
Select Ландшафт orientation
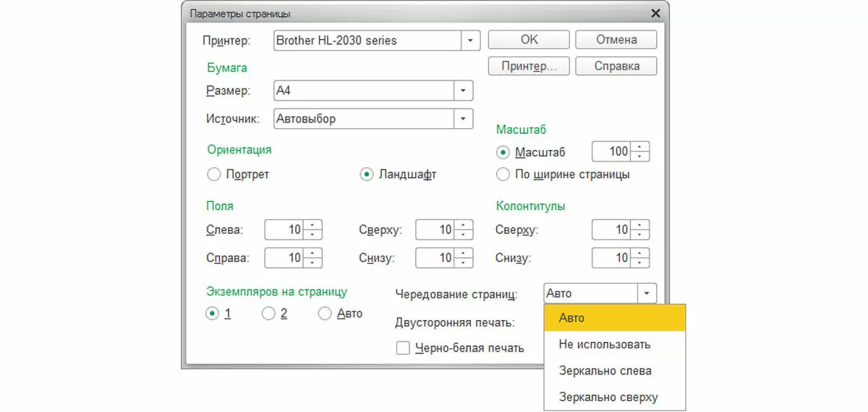366,175
